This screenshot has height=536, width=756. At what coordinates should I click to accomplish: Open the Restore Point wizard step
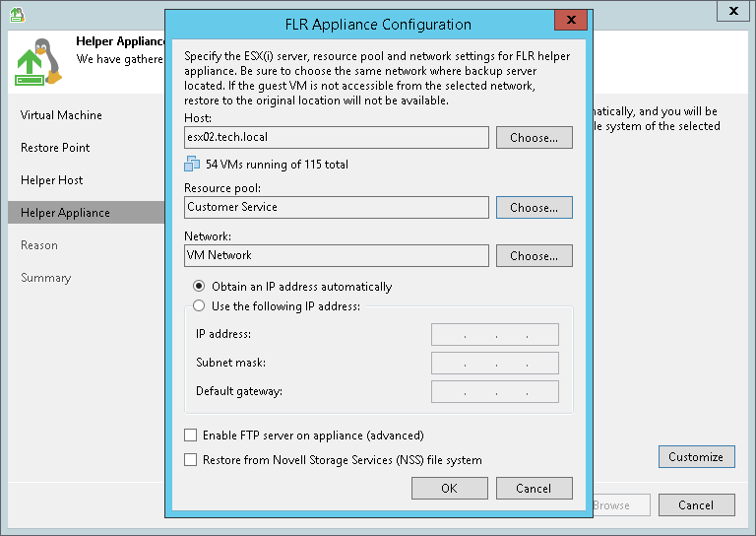[x=55, y=148]
